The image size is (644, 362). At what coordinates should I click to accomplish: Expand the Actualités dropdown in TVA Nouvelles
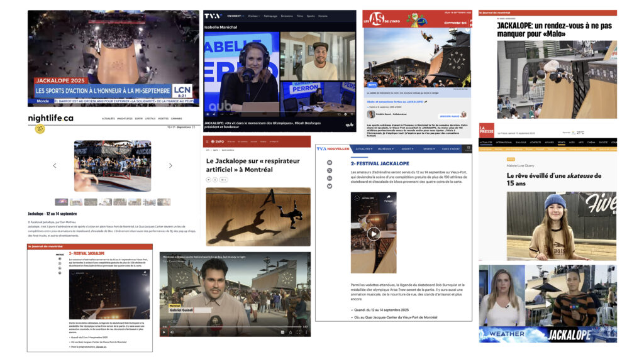coord(365,149)
